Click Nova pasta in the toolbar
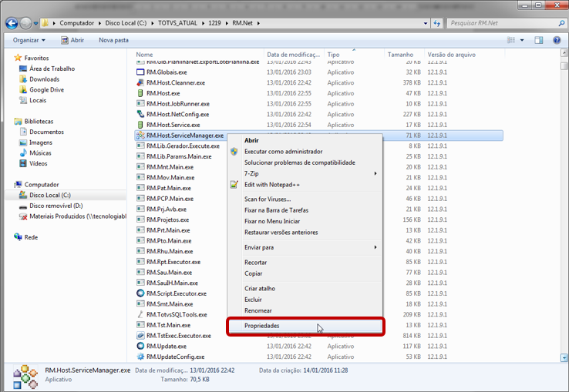This screenshot has width=569, height=392. [113, 40]
